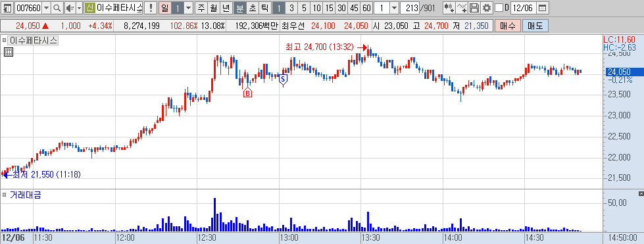
Task: Toggle the D checkbox
Action: [499, 8]
